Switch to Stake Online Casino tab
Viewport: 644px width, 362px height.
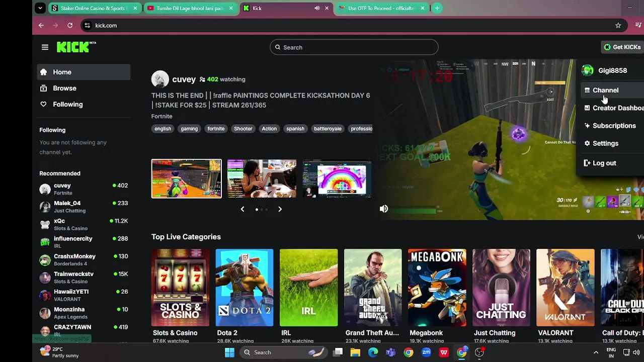coord(95,8)
